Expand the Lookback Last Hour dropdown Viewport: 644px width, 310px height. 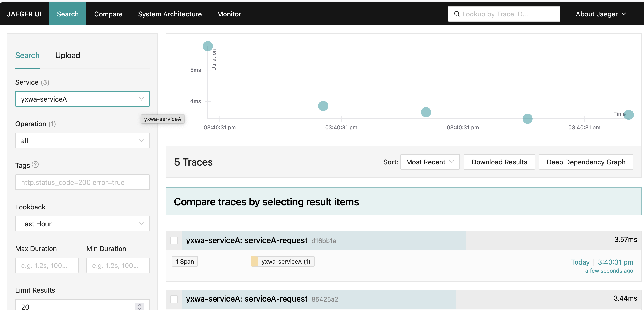pos(82,224)
